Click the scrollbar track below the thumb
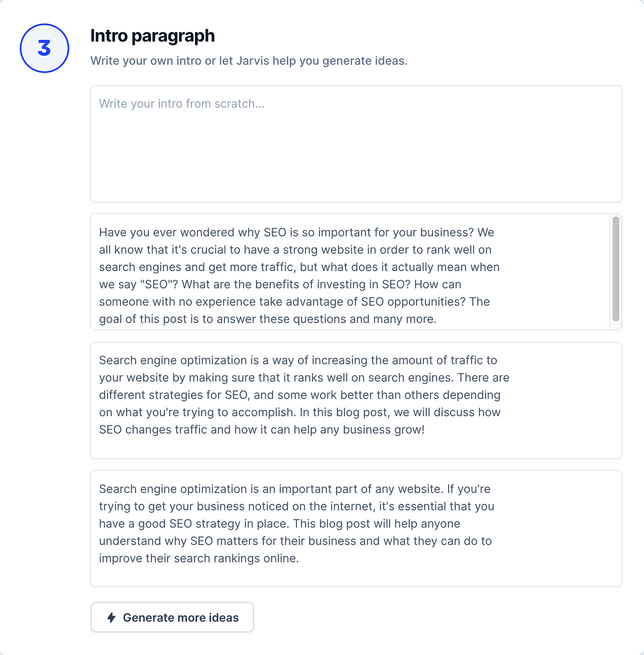 pyautogui.click(x=615, y=325)
